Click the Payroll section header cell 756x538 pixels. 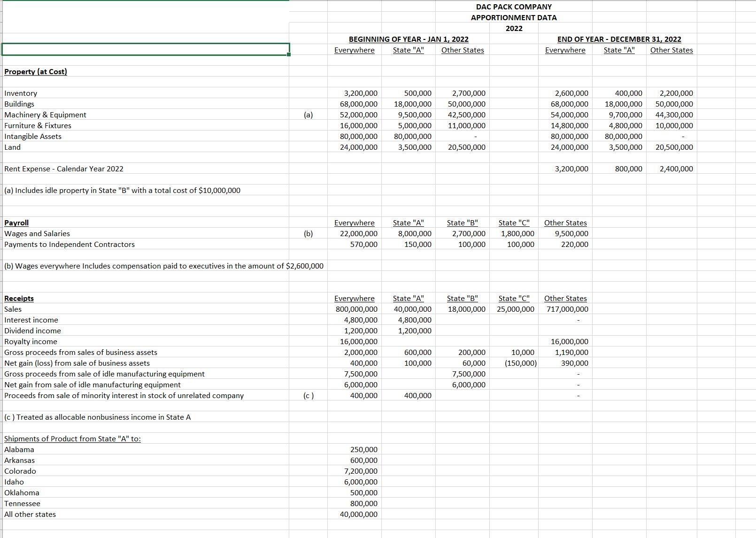pos(15,223)
